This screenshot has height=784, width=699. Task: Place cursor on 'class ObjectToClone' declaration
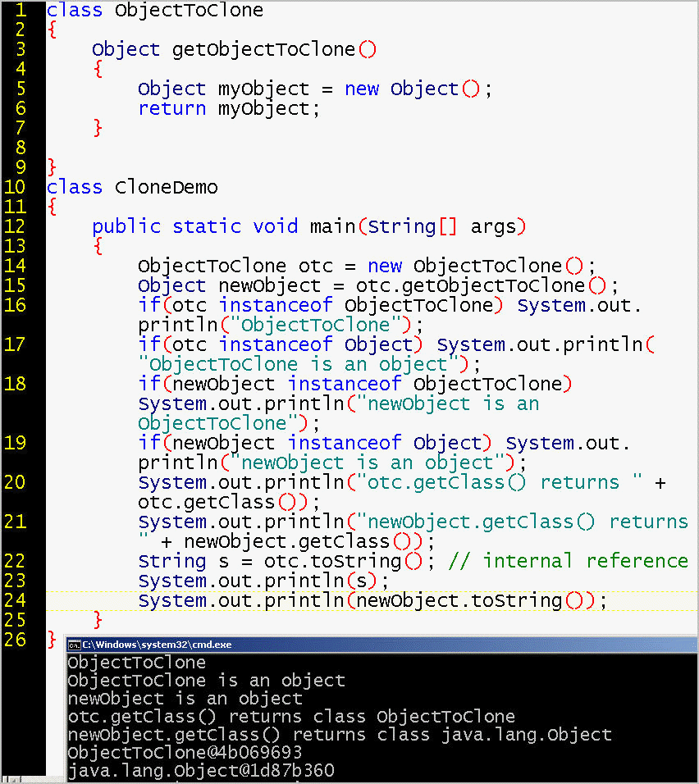pyautogui.click(x=154, y=10)
